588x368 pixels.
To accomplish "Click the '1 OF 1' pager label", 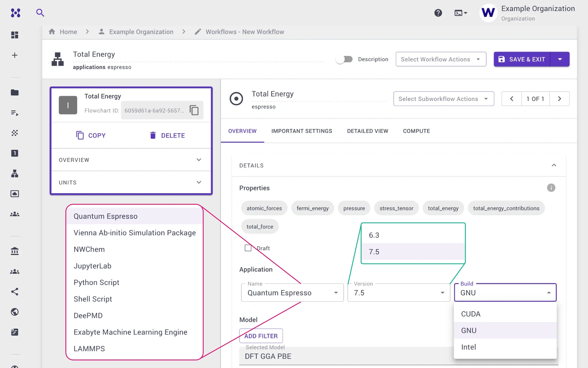I will click(x=535, y=99).
